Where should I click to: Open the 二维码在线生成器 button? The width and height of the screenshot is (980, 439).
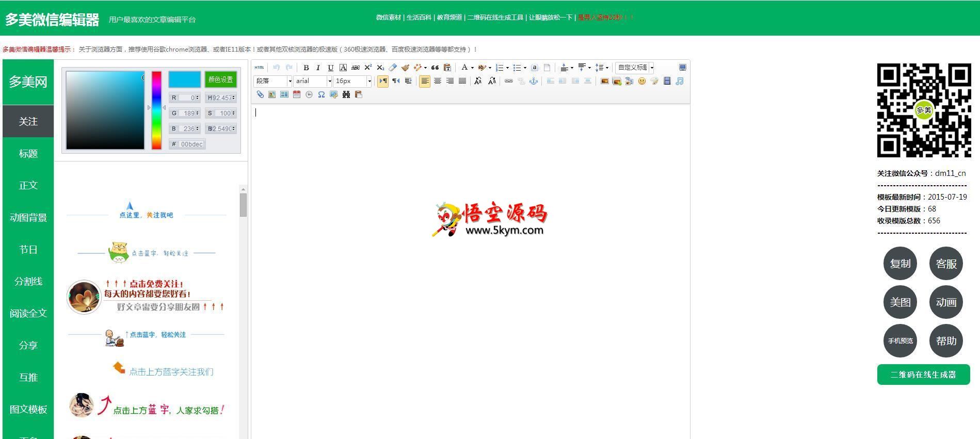[924, 375]
